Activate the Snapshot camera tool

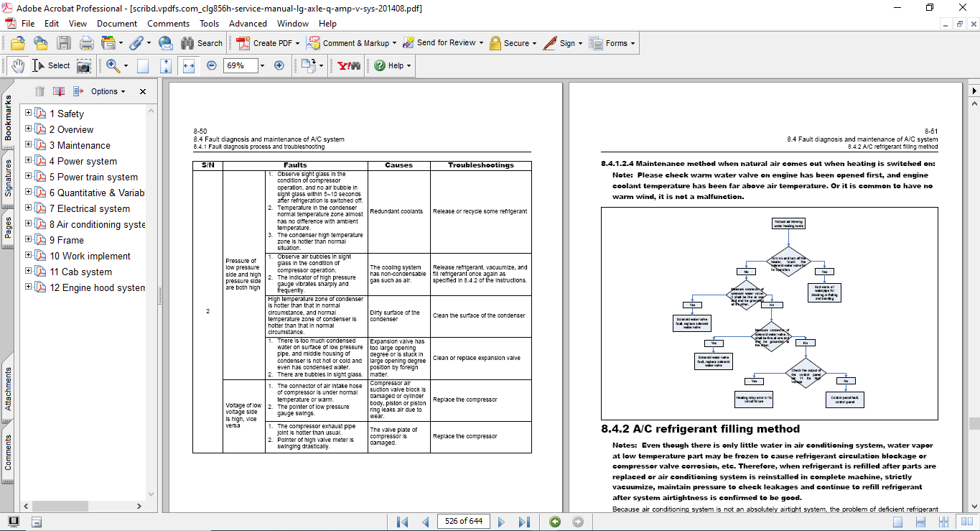(84, 65)
